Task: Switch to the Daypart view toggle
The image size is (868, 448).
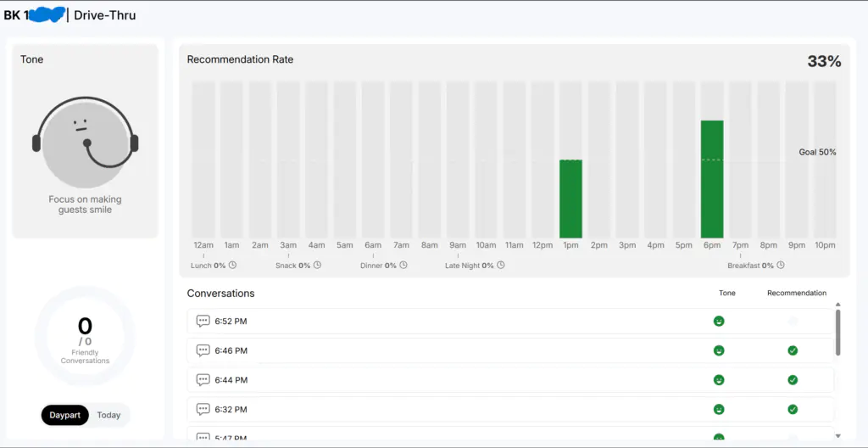Action: click(64, 415)
